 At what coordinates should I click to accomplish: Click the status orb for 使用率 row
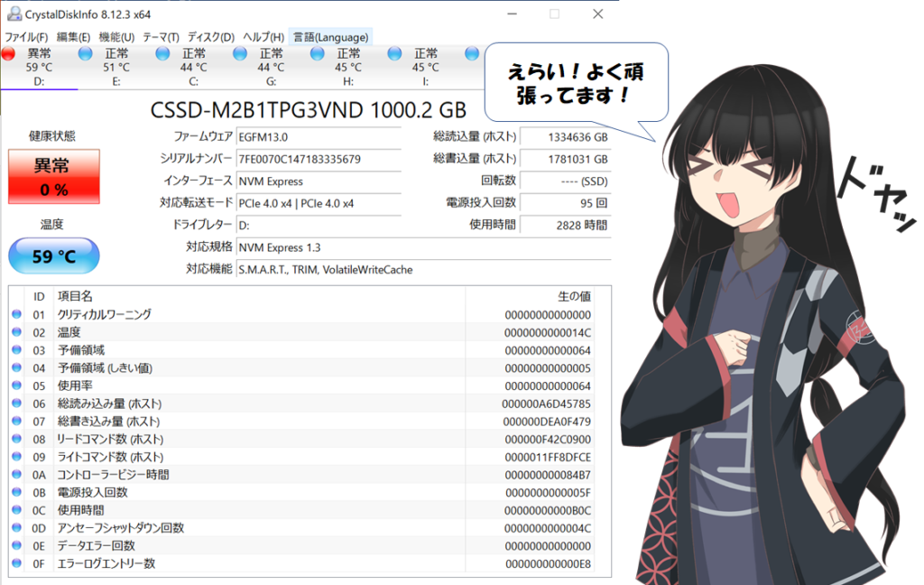pos(16,385)
